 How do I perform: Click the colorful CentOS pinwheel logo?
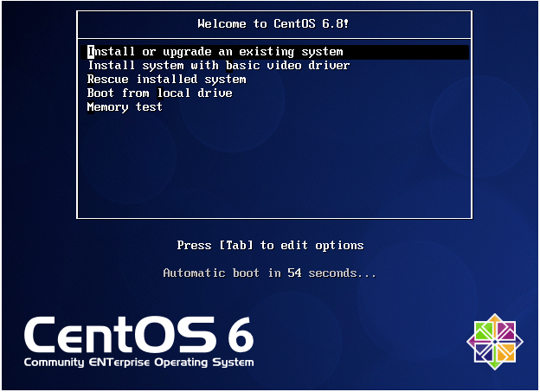(495, 341)
